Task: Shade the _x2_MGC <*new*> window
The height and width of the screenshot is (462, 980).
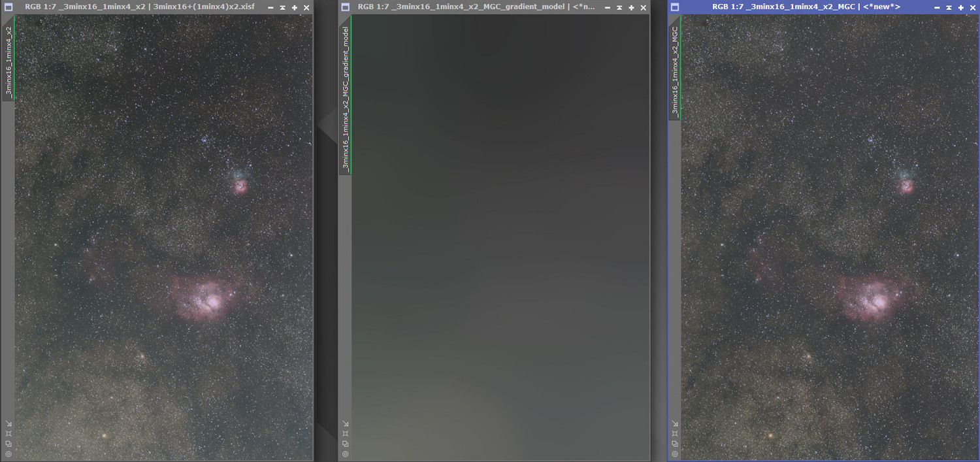Action: [949, 8]
